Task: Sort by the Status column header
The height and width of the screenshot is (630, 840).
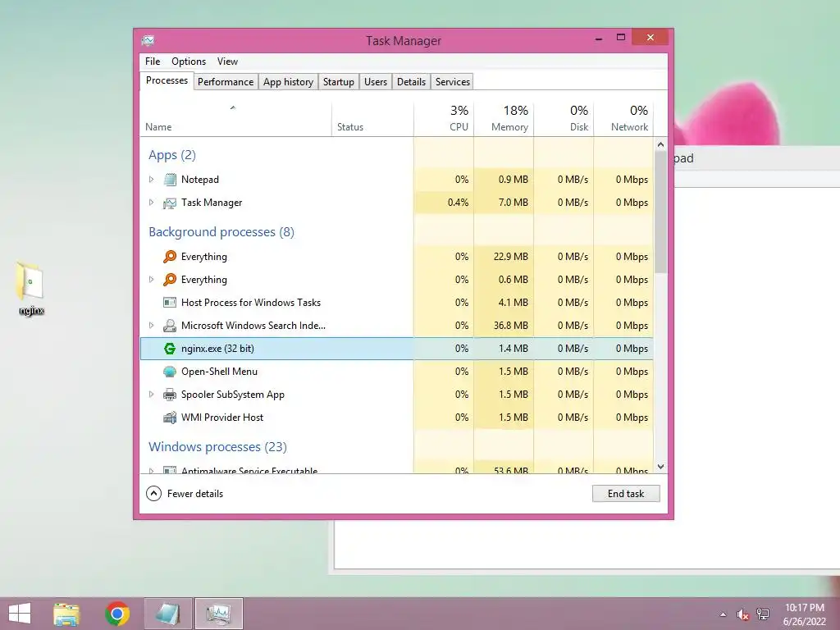Action: point(373,118)
